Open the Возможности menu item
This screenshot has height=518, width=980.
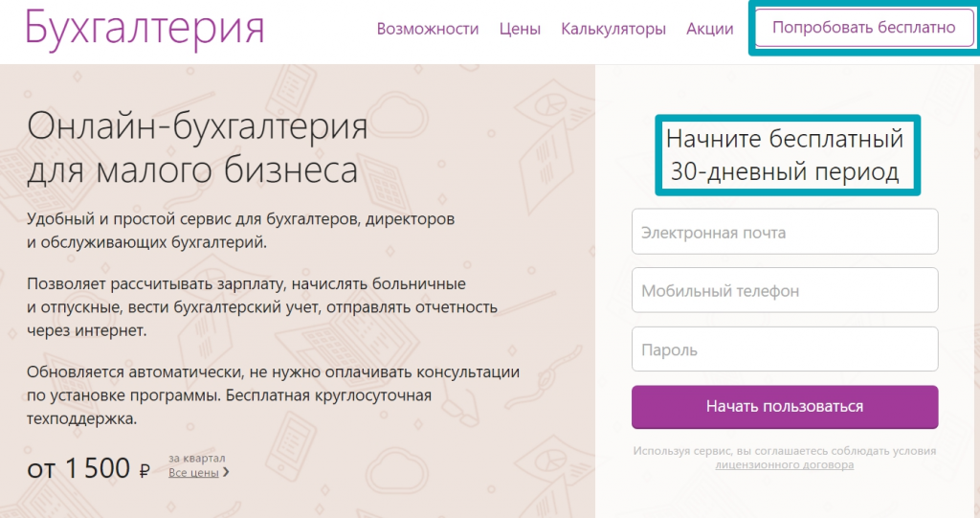pyautogui.click(x=428, y=29)
